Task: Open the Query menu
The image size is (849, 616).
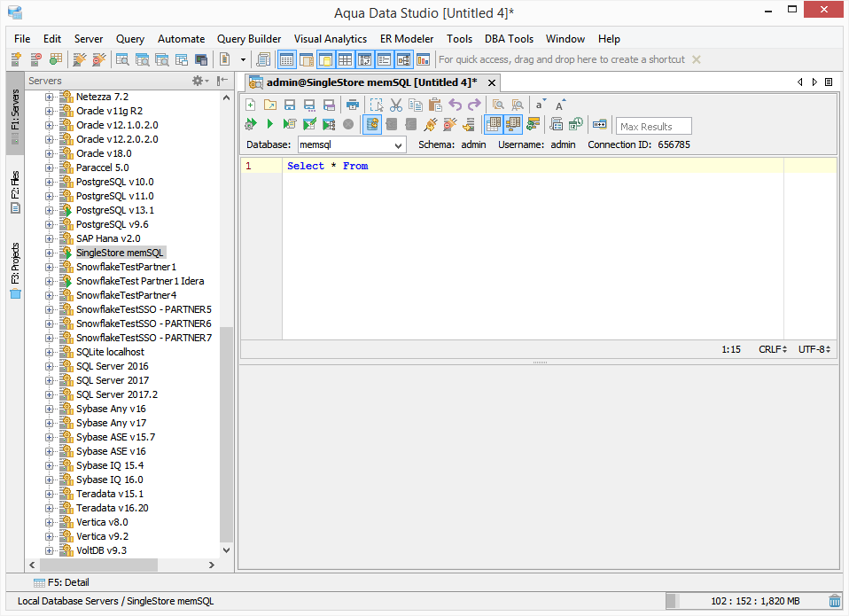Action: pyautogui.click(x=130, y=39)
